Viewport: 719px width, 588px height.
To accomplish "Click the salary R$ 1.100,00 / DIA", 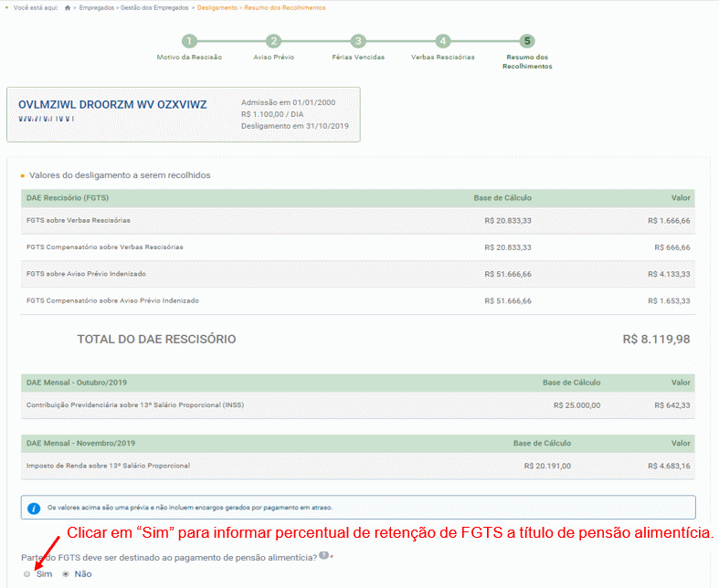I will pyautogui.click(x=272, y=114).
